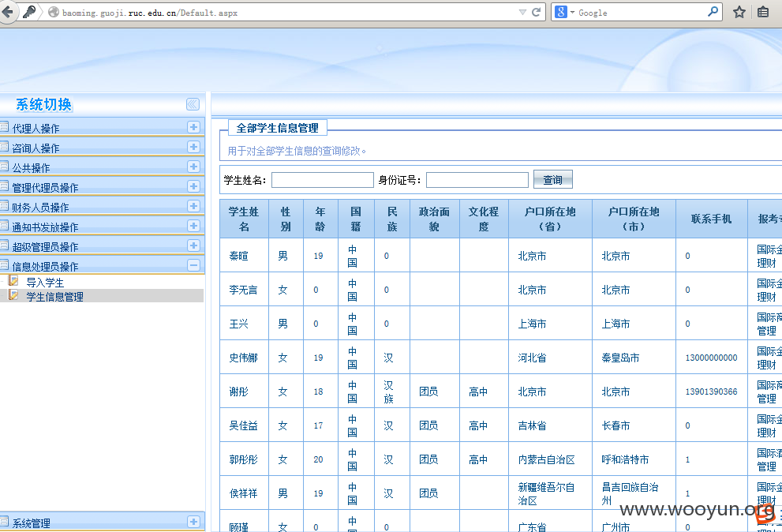The image size is (782, 532).
Task: Click student name 吴佳益 in table
Action: 243,425
